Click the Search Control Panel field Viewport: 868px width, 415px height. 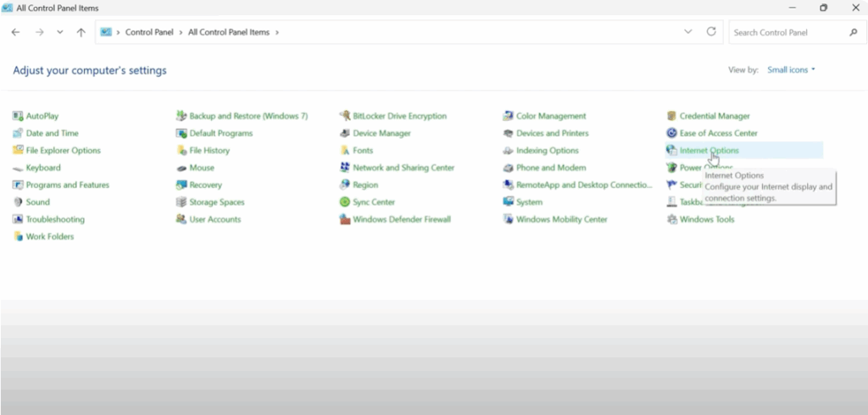point(788,32)
